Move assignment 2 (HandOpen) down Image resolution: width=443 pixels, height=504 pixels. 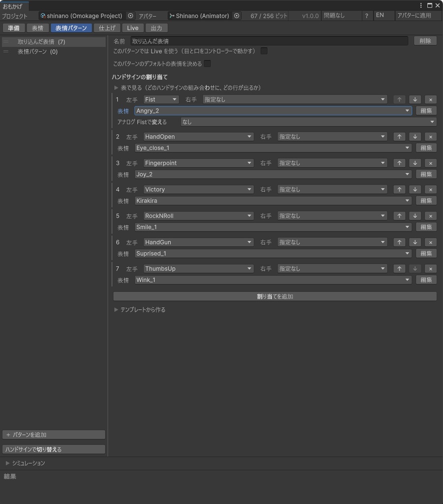pyautogui.click(x=415, y=137)
